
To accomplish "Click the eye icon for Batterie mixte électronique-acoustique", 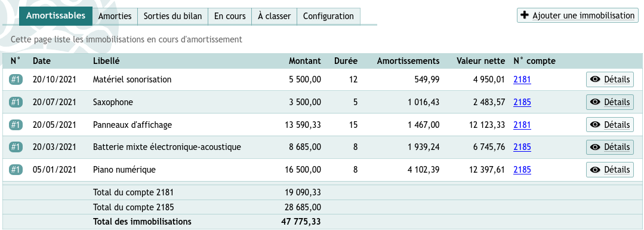I will point(595,147).
